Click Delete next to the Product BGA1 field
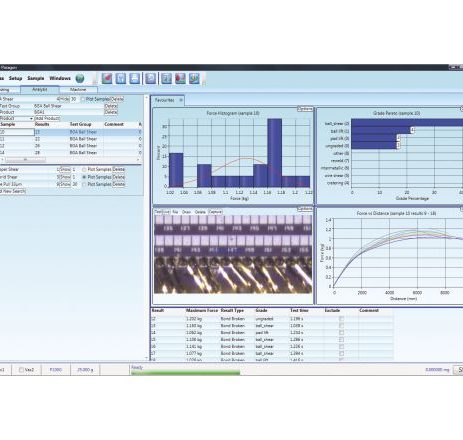The width and height of the screenshot is (463, 440). [x=111, y=112]
